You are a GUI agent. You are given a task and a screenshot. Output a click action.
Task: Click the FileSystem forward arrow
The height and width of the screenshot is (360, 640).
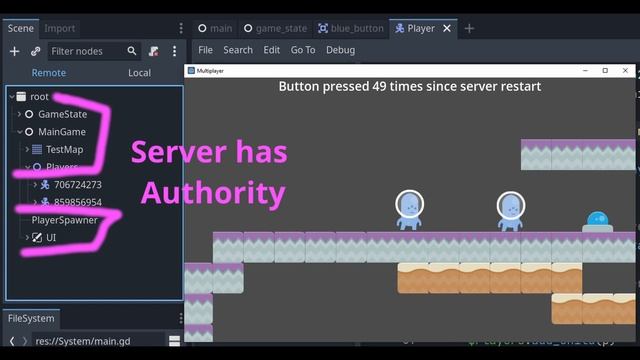[24, 341]
